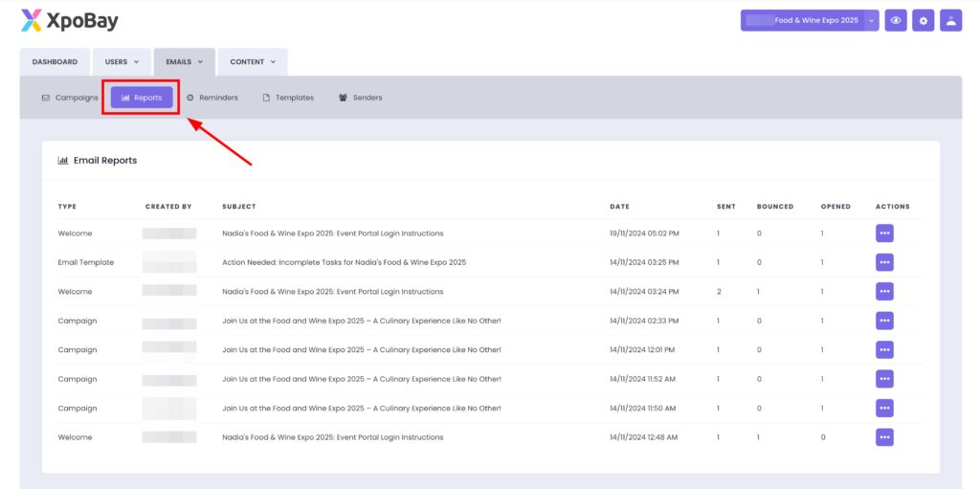Switch to the Campaigns sub-tab
This screenshot has width=980, height=489.
(x=70, y=98)
